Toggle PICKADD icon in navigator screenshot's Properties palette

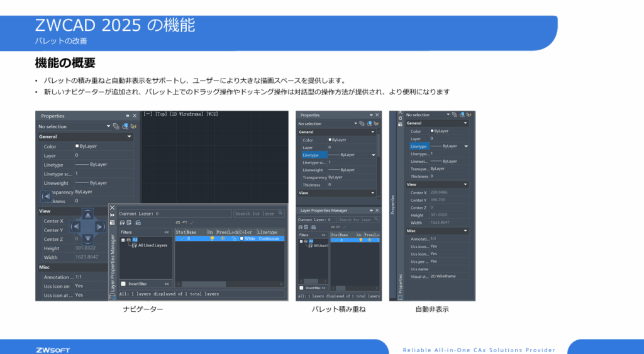click(116, 126)
